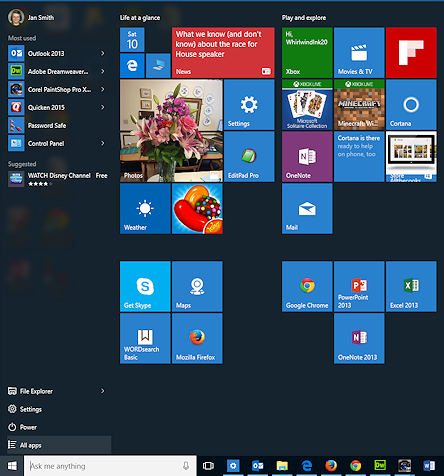Viewport: 444px width, 476px height.
Task: Launch Candy Crush Soda Saga tile
Action: point(197,209)
